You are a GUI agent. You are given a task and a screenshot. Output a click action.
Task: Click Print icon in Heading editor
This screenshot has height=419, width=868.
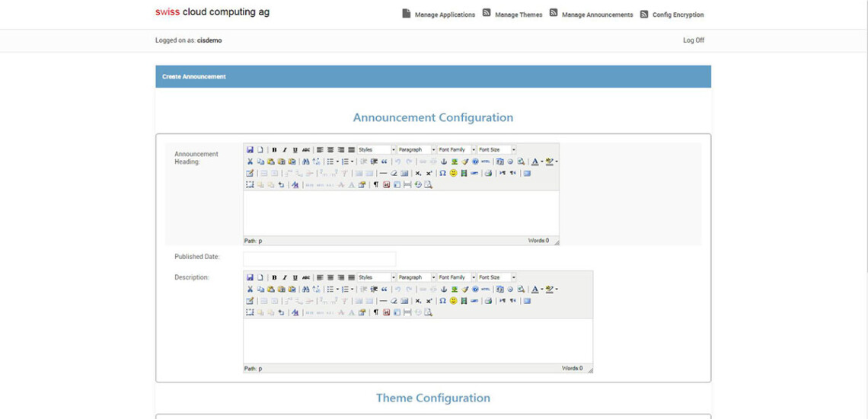488,174
